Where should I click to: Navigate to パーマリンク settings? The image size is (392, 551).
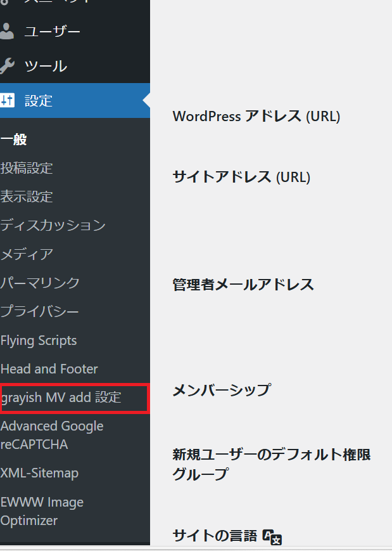pos(40,283)
